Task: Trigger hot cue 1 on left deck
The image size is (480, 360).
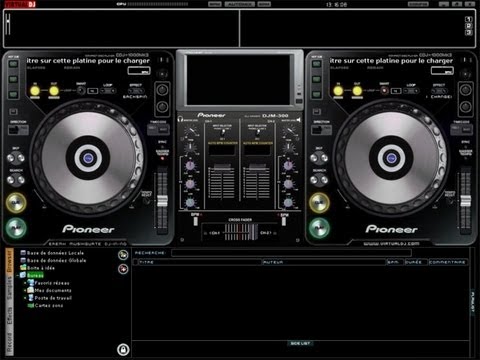Action: 13,64
